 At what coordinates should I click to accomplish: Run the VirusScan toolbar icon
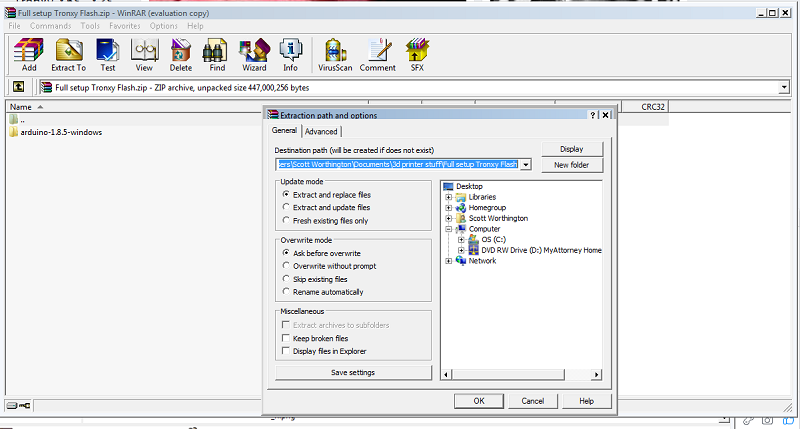click(335, 55)
